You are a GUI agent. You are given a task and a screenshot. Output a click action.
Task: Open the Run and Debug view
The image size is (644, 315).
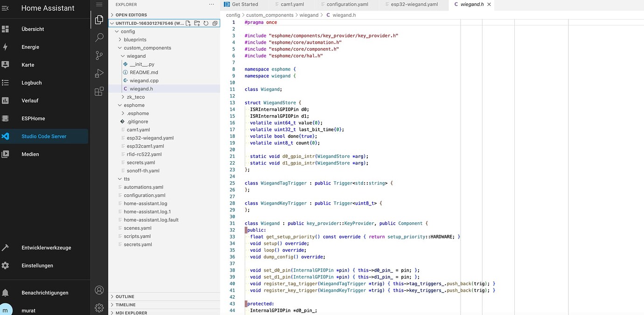point(99,74)
